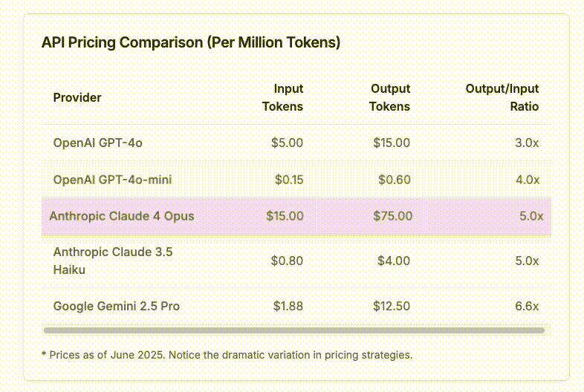Viewport: 584px width, 392px height.
Task: Click the 4.0x ratio value
Action: pyautogui.click(x=528, y=180)
